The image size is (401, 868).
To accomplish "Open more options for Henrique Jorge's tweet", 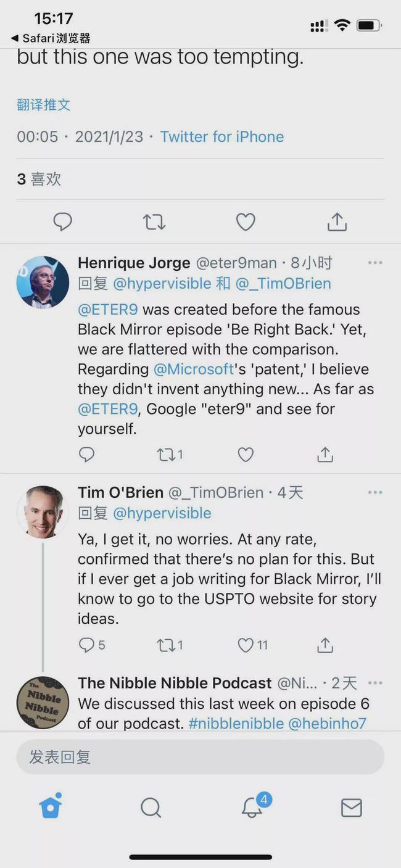I will 375,263.
